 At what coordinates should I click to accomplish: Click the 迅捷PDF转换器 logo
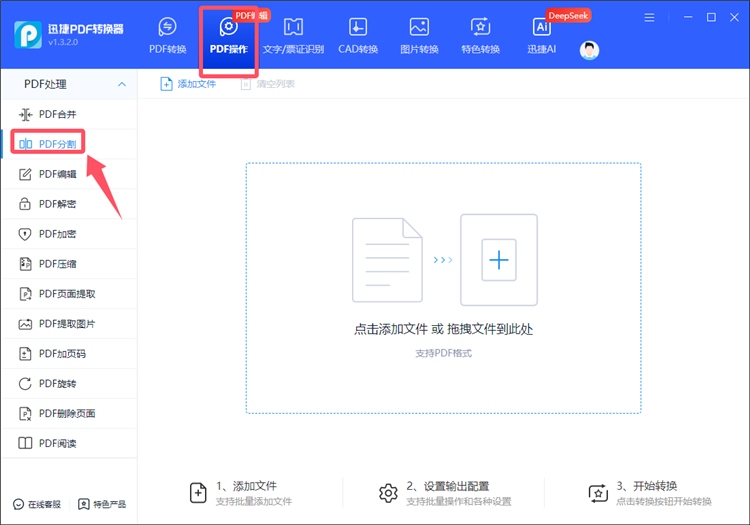(28, 35)
